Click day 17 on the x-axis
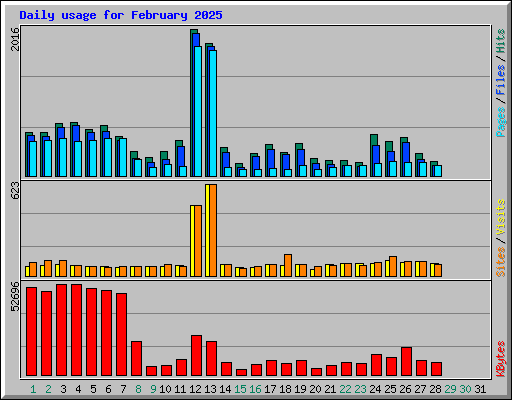 coord(270,389)
